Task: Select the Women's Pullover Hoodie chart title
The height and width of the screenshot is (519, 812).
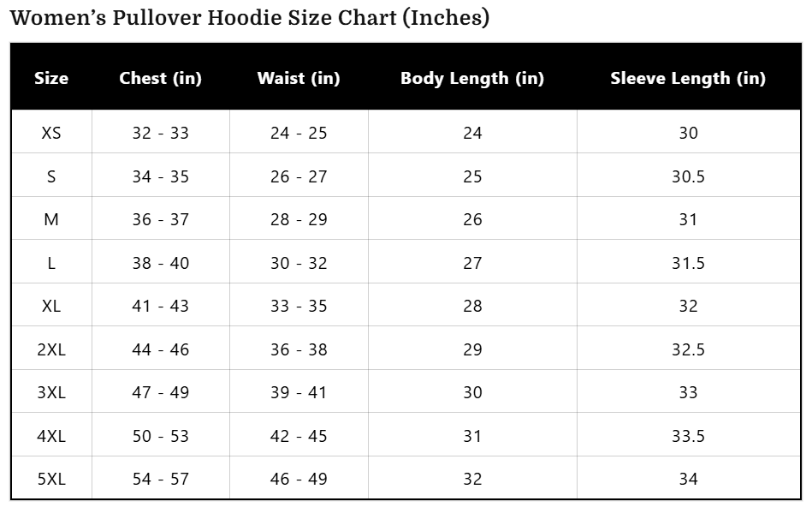Action: (249, 18)
